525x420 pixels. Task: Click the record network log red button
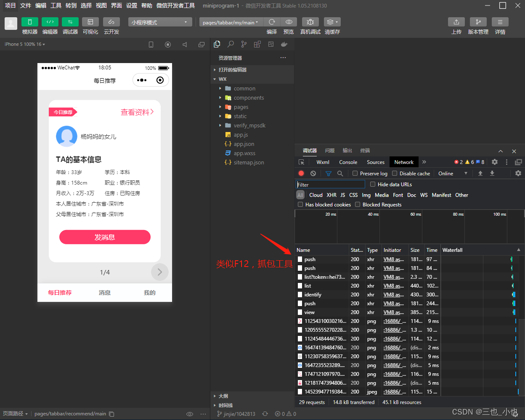[x=301, y=173]
